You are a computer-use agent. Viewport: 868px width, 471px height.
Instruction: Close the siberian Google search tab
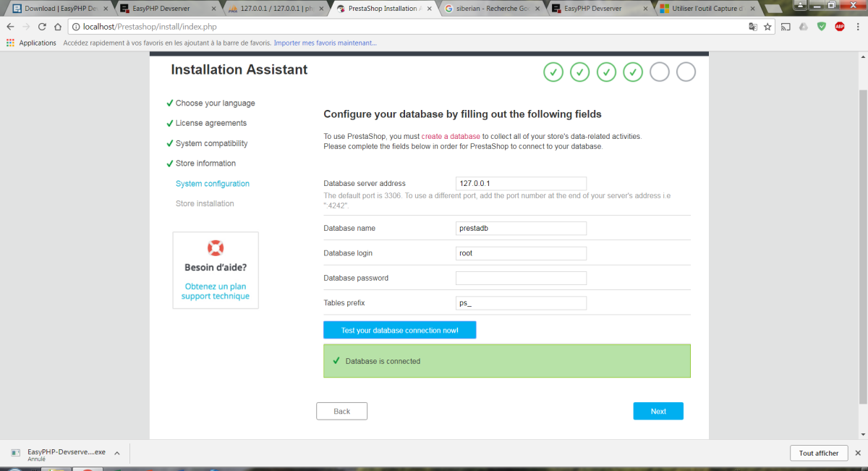click(x=537, y=9)
